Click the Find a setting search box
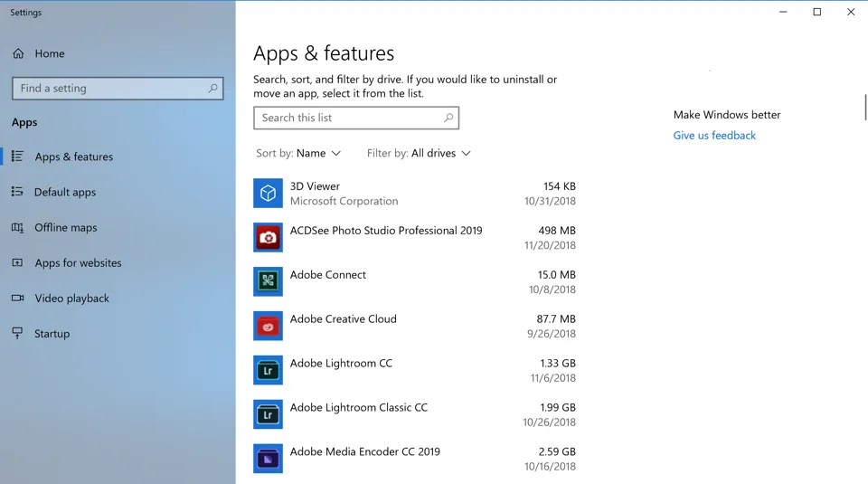 coord(110,89)
